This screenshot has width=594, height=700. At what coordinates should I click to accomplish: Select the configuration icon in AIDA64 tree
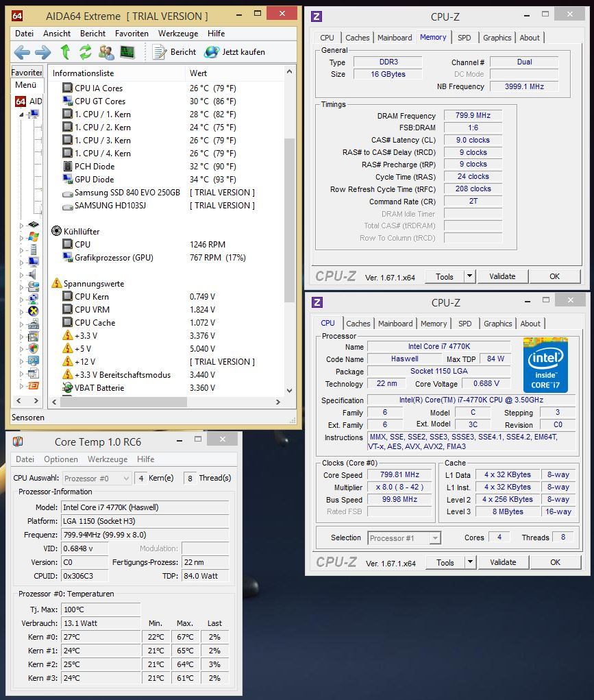(34, 361)
